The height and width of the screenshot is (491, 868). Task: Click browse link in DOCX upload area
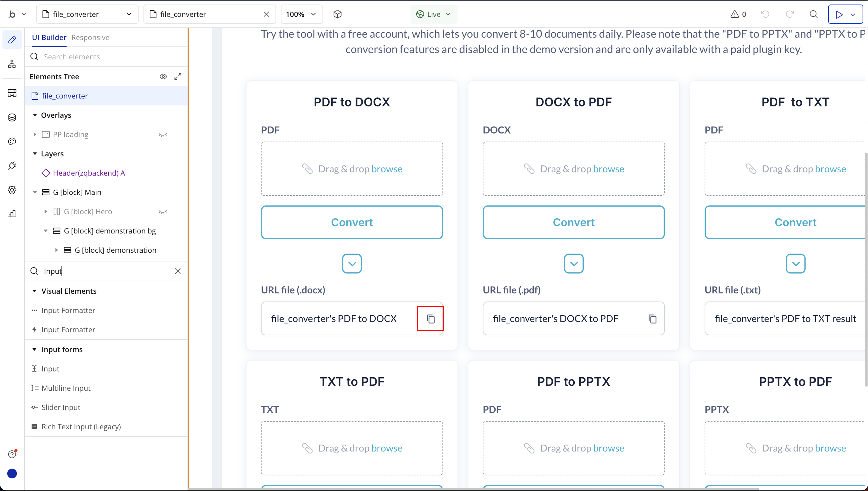(x=608, y=169)
